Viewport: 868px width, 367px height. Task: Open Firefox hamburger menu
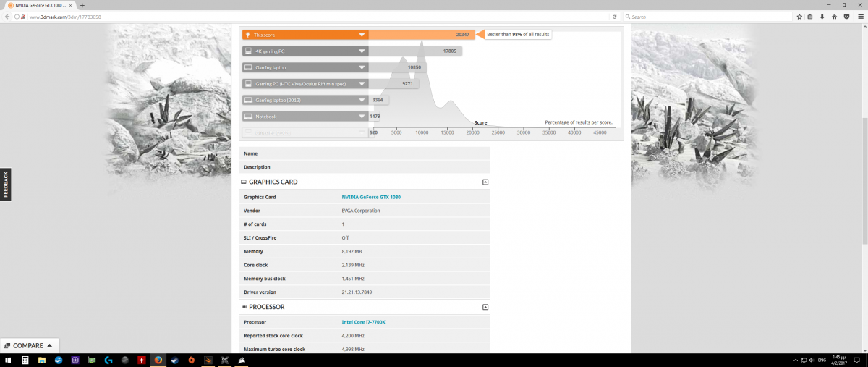pyautogui.click(x=859, y=17)
